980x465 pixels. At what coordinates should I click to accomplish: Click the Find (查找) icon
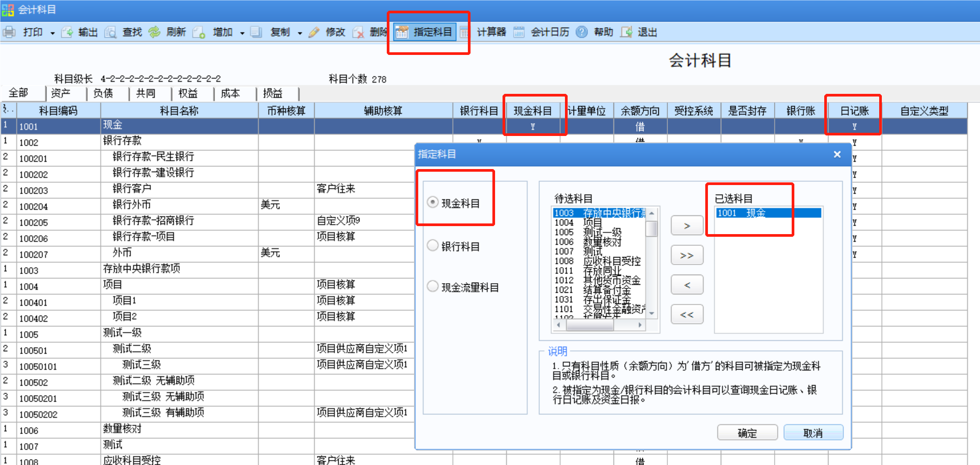[x=111, y=32]
